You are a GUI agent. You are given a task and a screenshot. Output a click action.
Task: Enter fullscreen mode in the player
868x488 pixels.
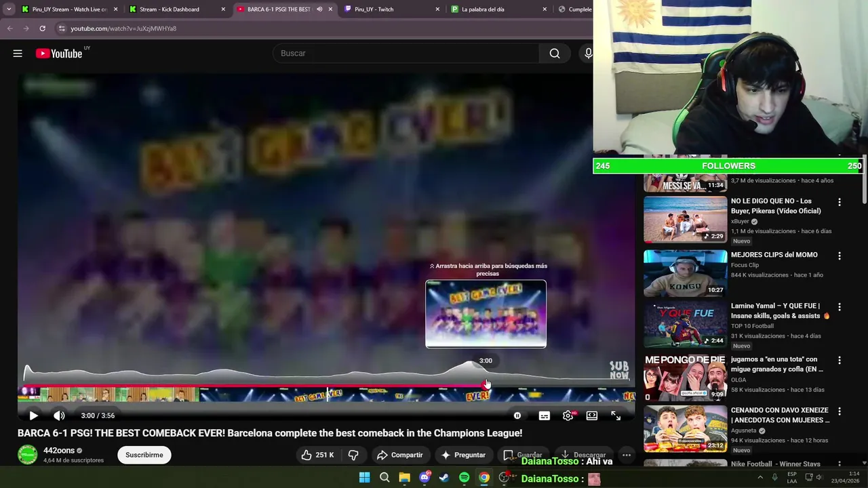[616, 415]
